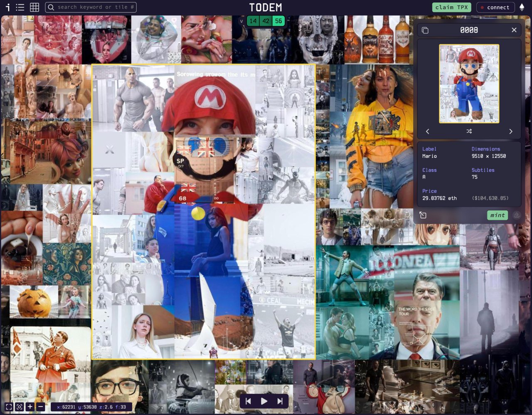
Task: Click the dollar price ($104,630.85)
Action: click(x=490, y=198)
